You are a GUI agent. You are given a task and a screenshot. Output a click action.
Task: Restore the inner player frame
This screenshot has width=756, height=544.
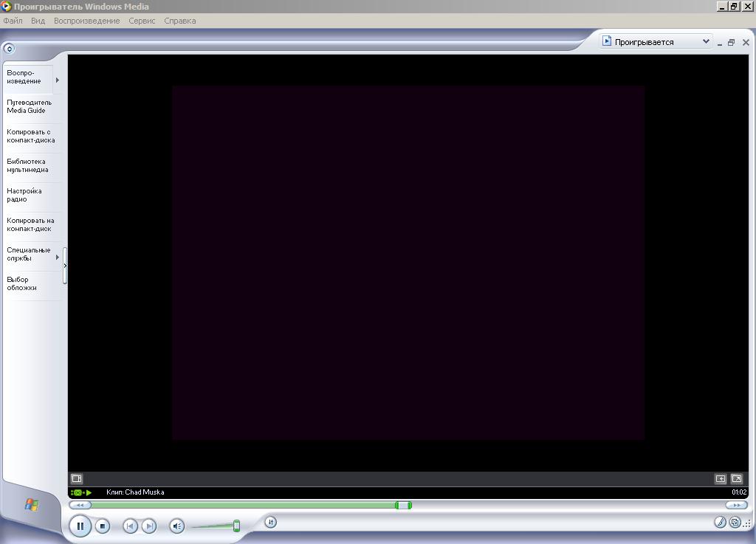(x=732, y=42)
